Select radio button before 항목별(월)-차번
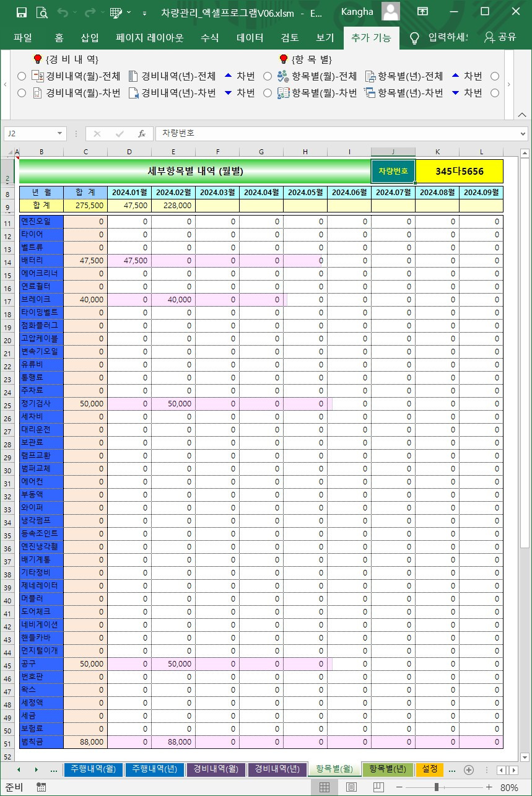This screenshot has height=796, width=532. click(x=268, y=93)
